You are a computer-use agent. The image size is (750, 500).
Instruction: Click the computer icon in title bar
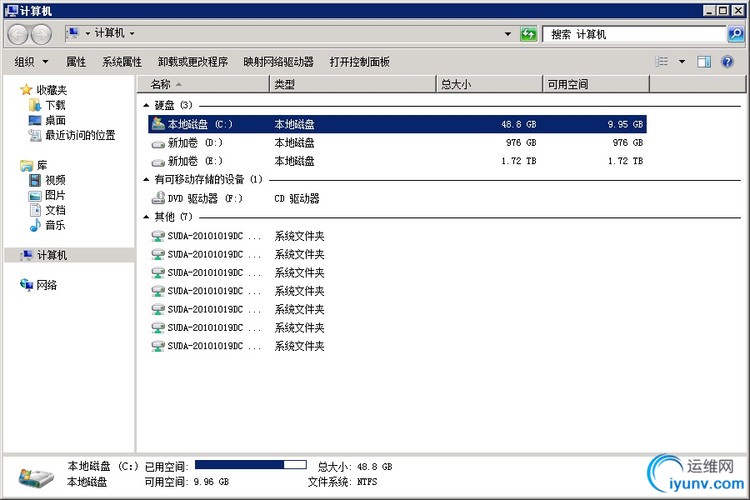click(x=11, y=11)
